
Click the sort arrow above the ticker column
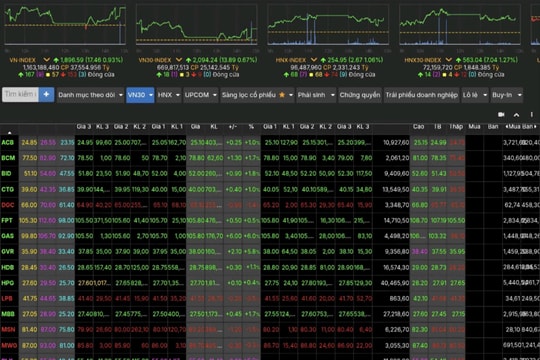[9, 132]
